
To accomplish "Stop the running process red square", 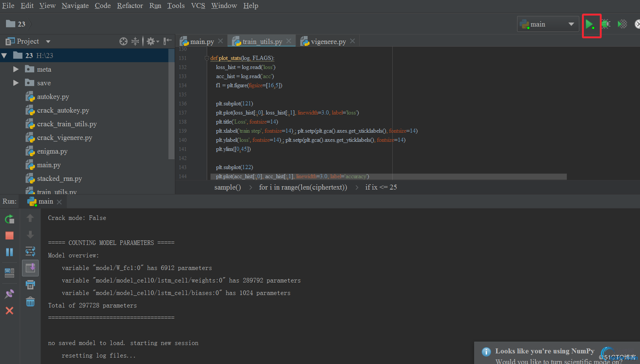I will 9,235.
